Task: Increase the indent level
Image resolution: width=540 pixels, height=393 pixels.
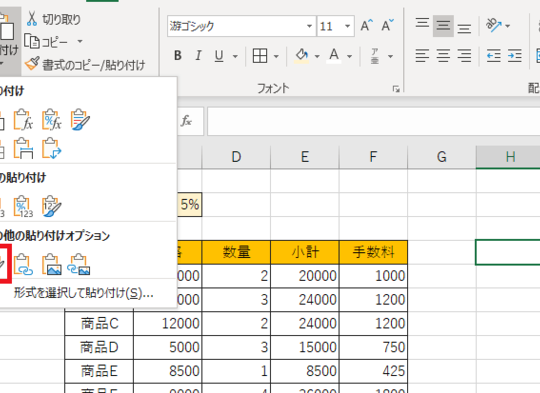Action: [515, 55]
